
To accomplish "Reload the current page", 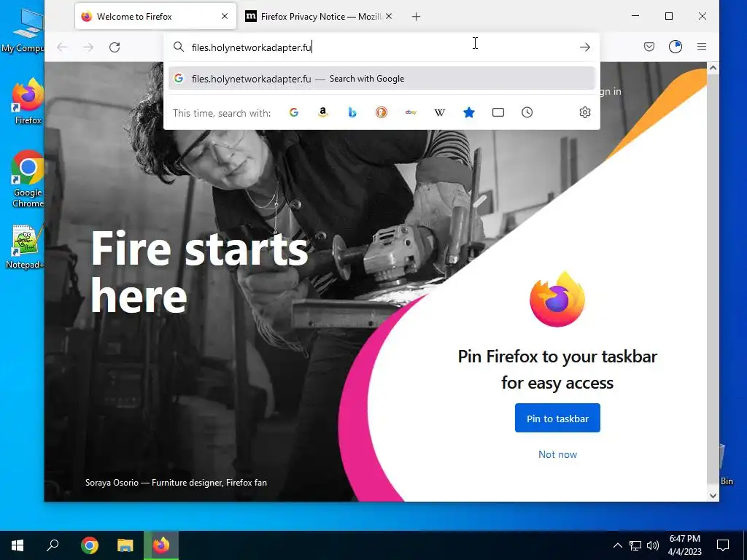I will [x=115, y=47].
